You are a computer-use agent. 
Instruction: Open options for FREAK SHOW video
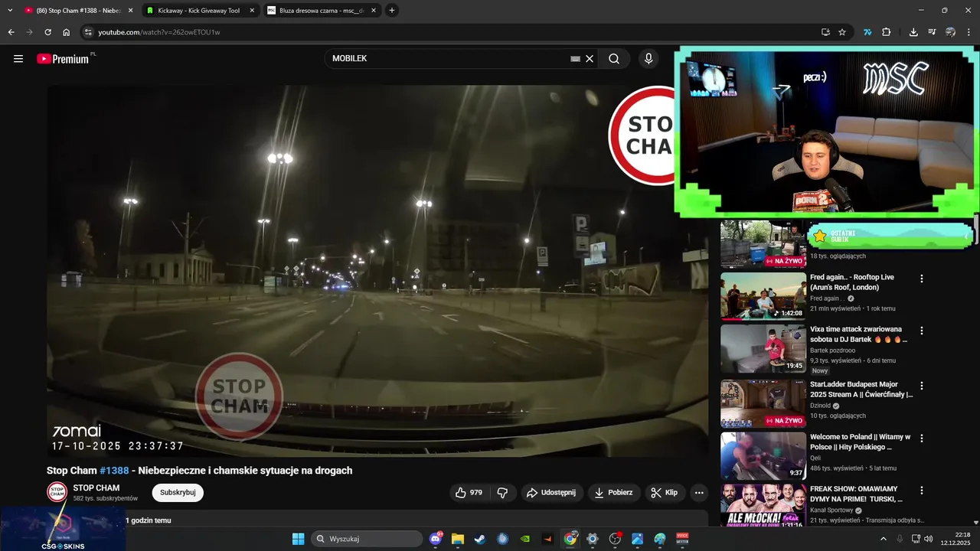point(922,491)
